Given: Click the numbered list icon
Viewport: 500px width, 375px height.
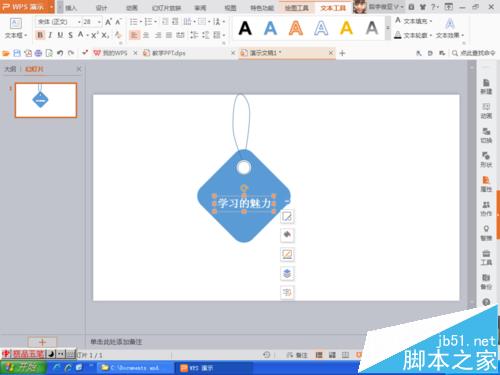Looking at the screenshot, I should tap(148, 22).
